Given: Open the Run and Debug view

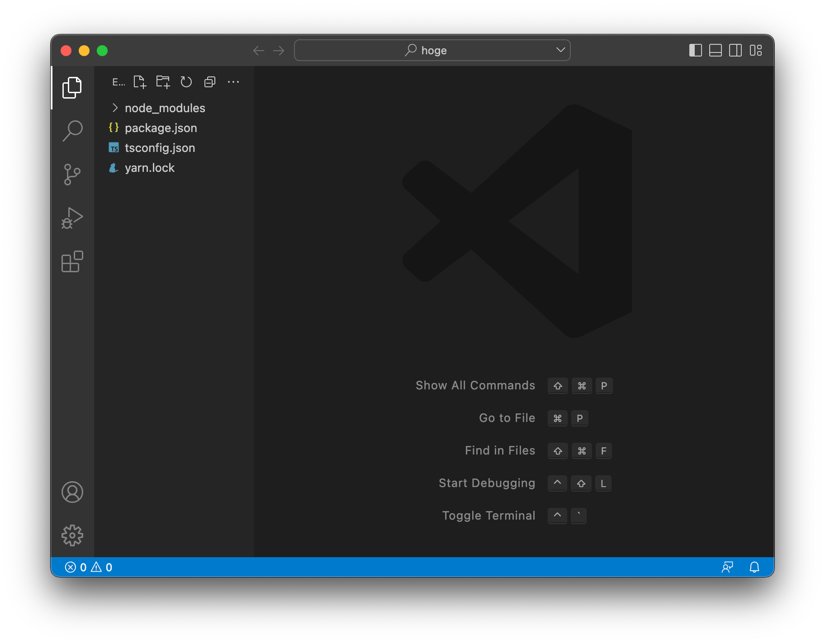Looking at the screenshot, I should pos(72,218).
